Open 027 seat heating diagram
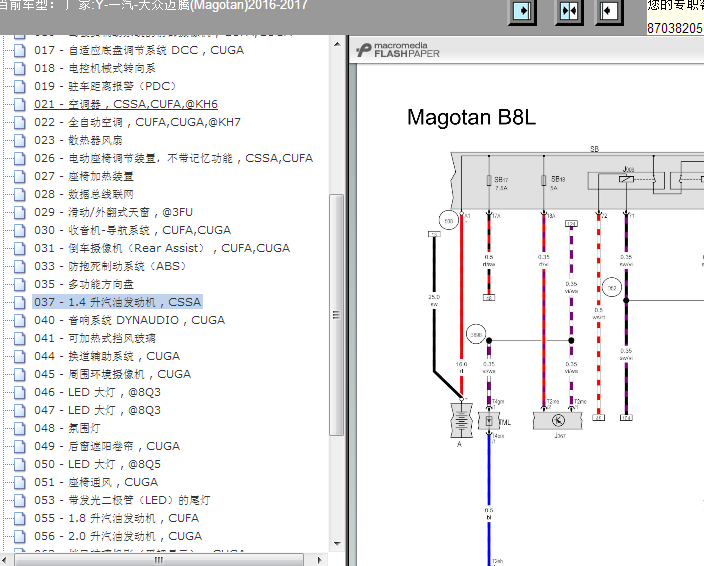704x566 pixels. [84, 176]
